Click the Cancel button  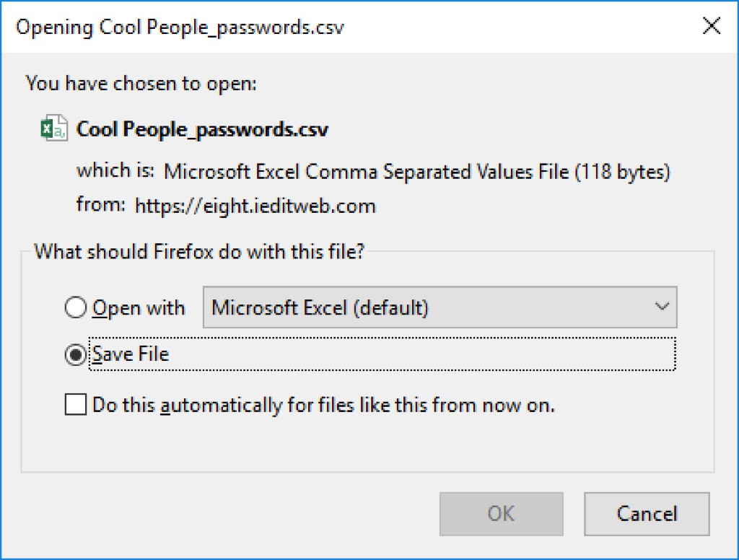[647, 514]
